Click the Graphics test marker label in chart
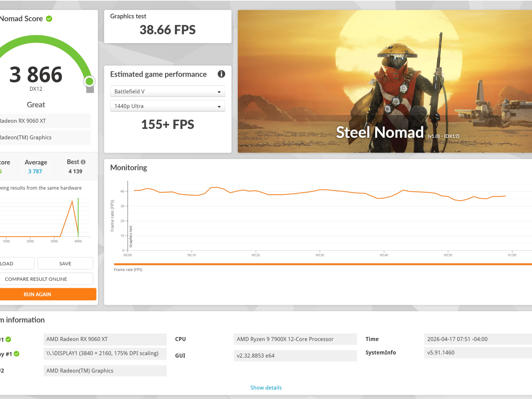 [x=131, y=236]
